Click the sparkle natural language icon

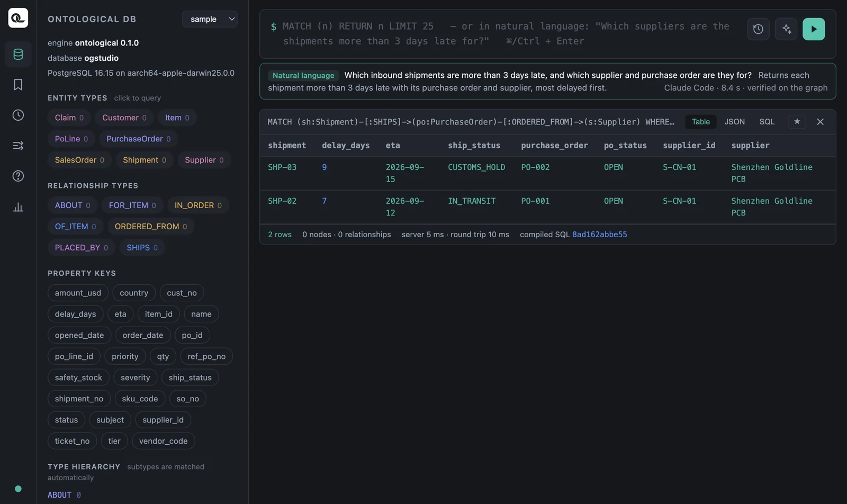(786, 29)
